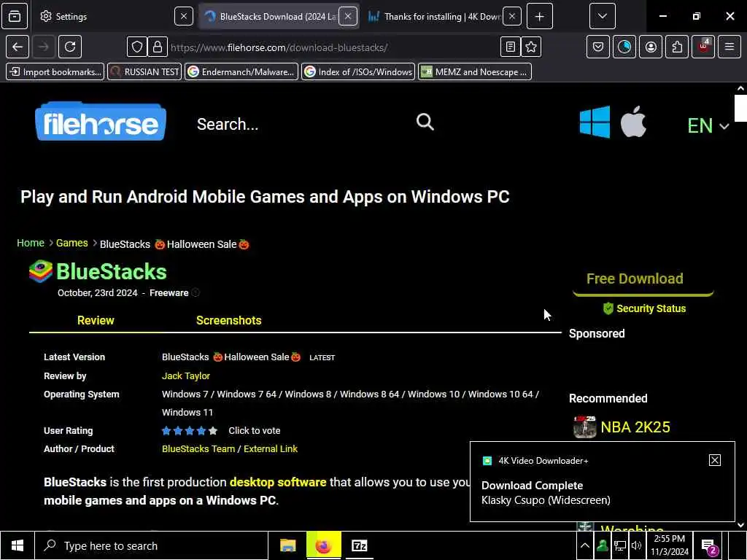Show hidden system tray icons

584,545
